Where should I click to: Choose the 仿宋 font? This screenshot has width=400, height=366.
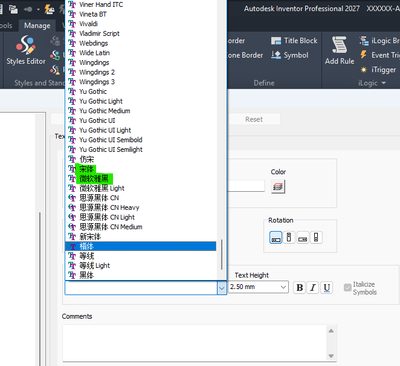pyautogui.click(x=140, y=159)
